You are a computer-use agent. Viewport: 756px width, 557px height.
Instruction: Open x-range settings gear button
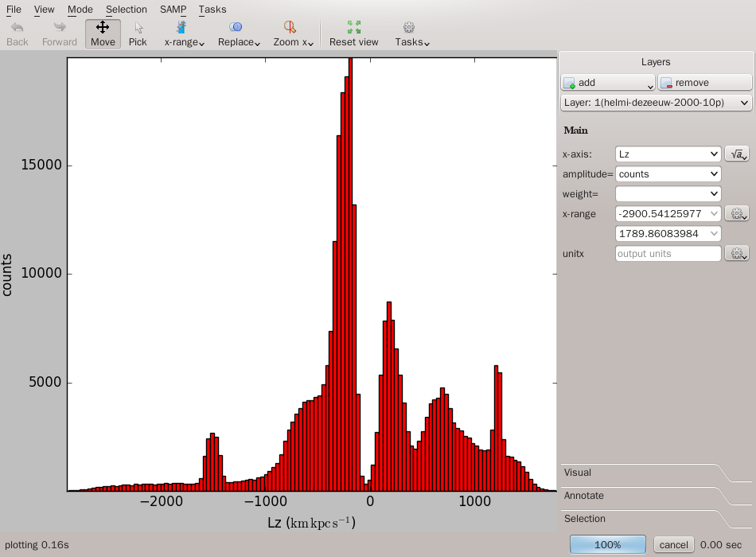(x=736, y=213)
